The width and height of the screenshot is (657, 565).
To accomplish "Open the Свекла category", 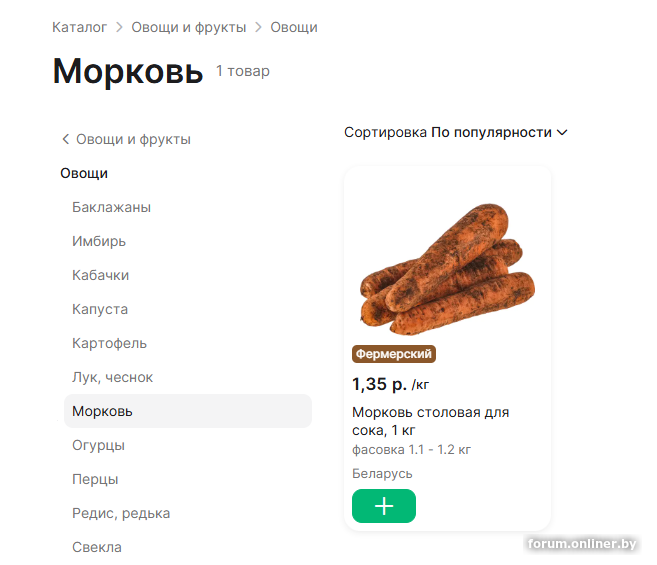I will tap(97, 547).
